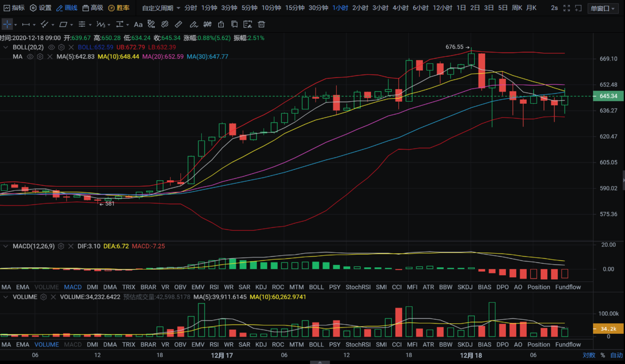Collapse the VOLUME indicator panel chevron
The image size is (625, 364).
[6, 297]
